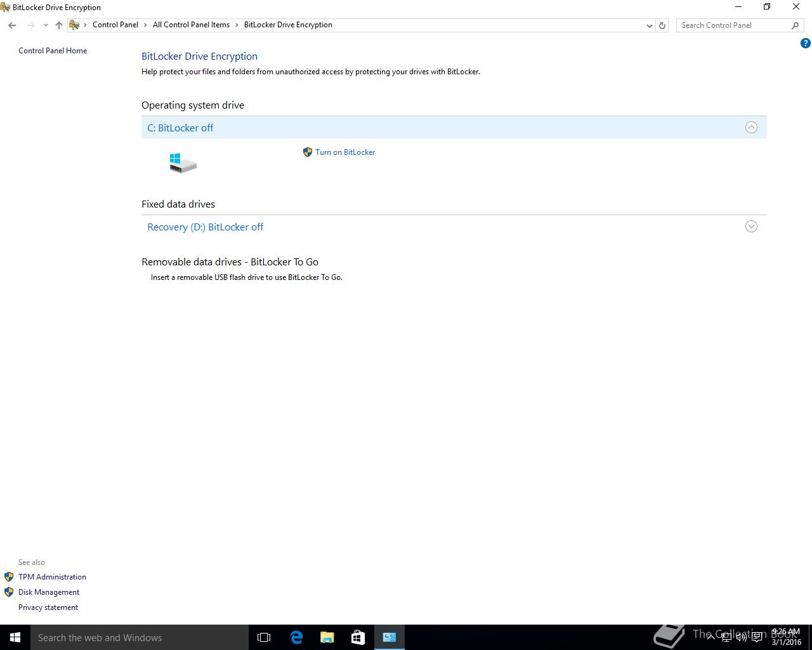
Task: Click shield icon beside Disk Management
Action: [x=9, y=592]
